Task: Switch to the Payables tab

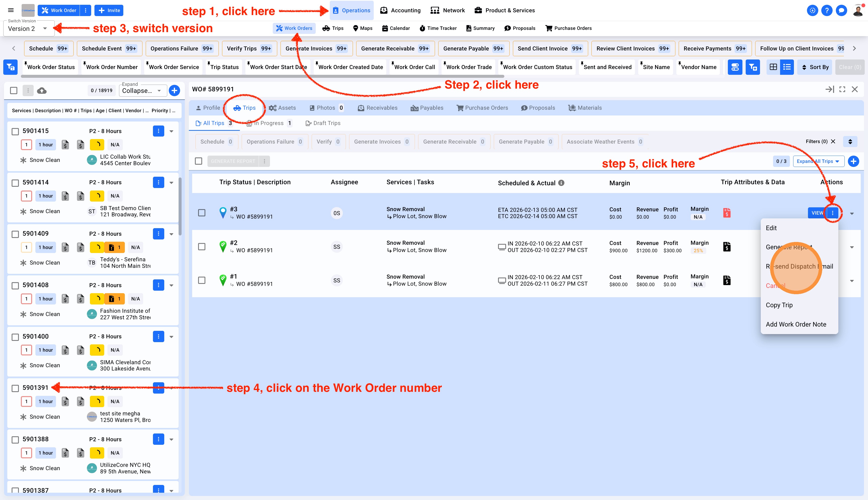Action: (427, 108)
